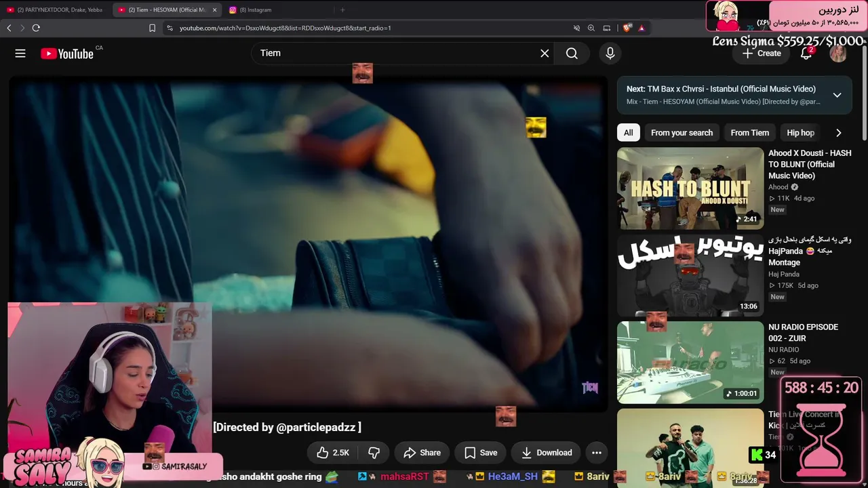Open the account avatar menu
This screenshot has height=488, width=868.
click(x=838, y=54)
